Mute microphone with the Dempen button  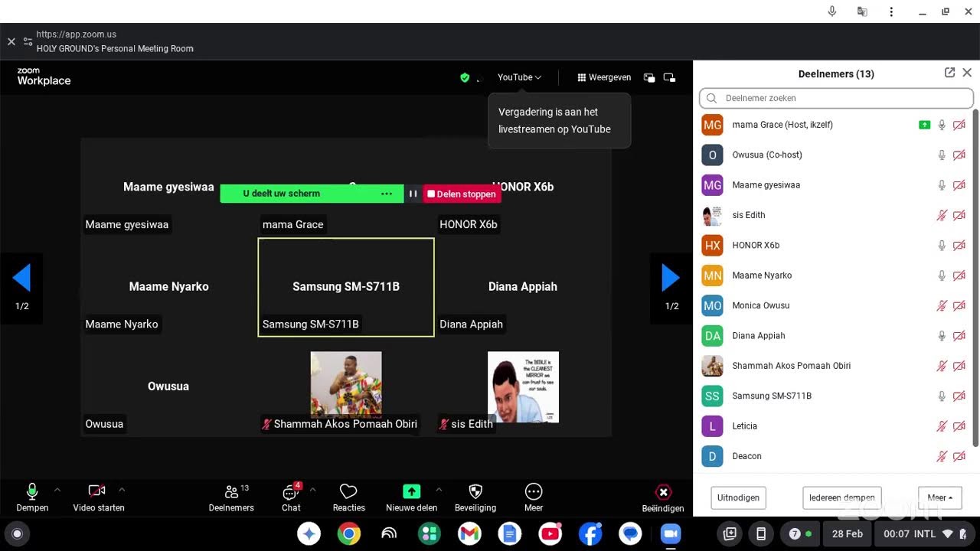(x=32, y=497)
